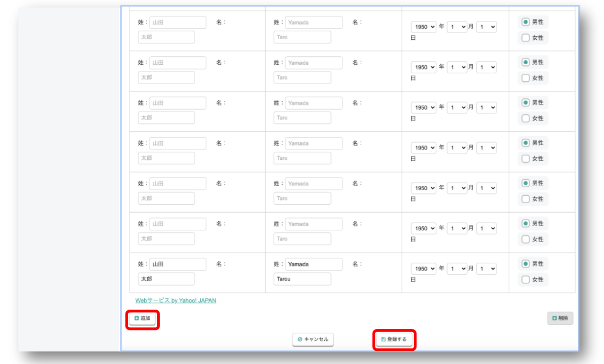Screen dimensions: 604x364
Task: Open the day dropdown in the bottom row
Action: coord(486,269)
